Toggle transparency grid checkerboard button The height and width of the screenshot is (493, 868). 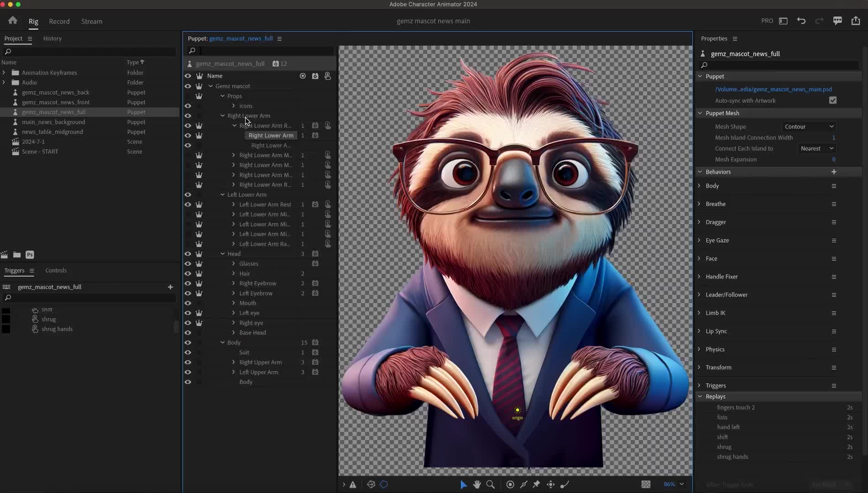[646, 484]
